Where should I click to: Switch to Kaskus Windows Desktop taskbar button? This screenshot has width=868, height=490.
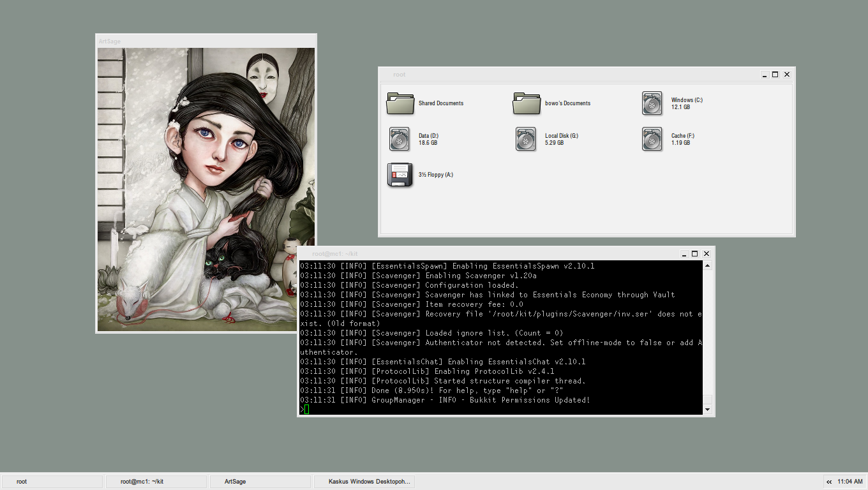pyautogui.click(x=364, y=482)
